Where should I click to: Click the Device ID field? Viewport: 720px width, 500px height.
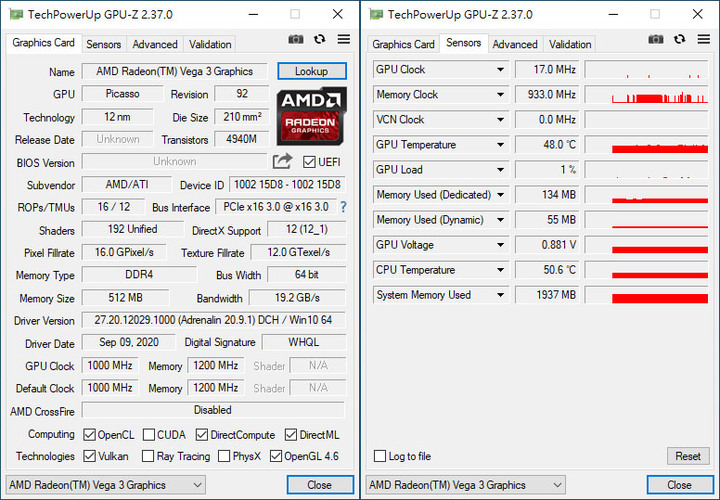click(287, 185)
